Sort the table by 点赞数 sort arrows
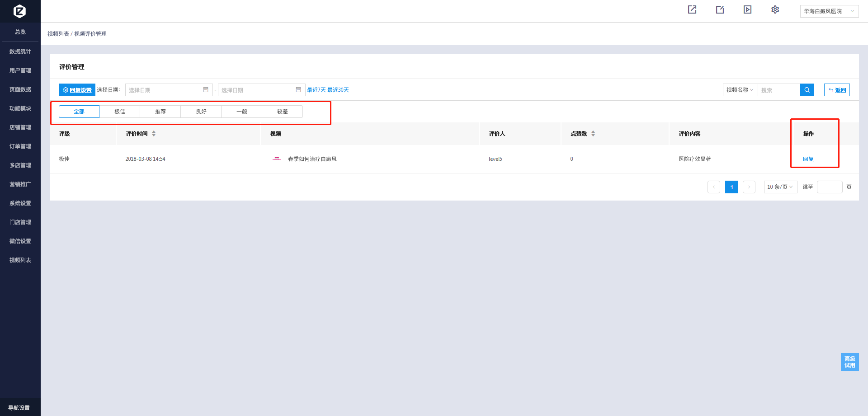Viewport: 868px width, 416px height. coord(593,134)
